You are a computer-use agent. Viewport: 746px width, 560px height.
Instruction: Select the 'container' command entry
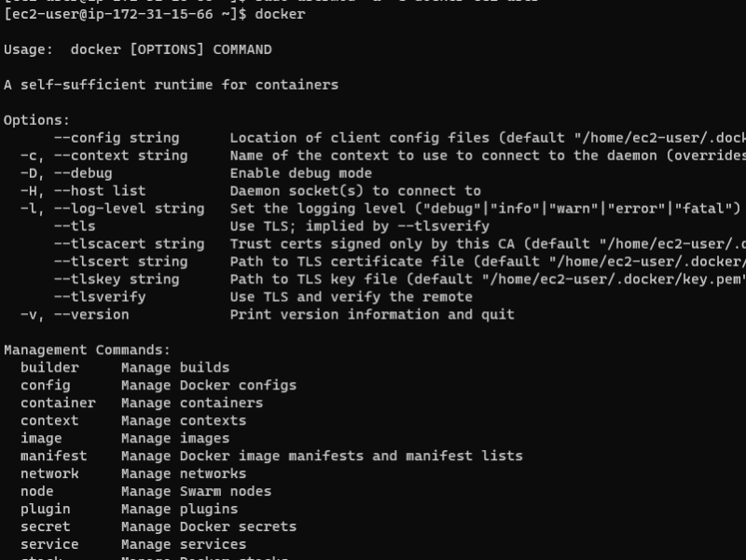(x=58, y=403)
